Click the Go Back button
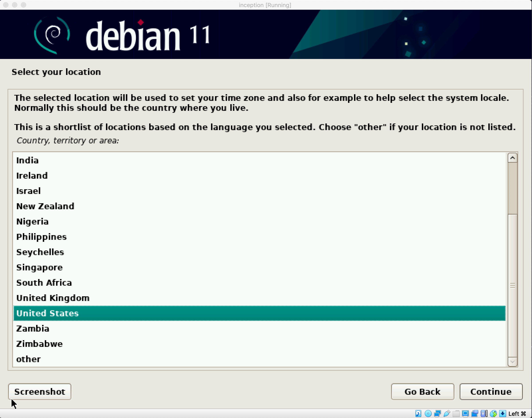 click(x=422, y=392)
